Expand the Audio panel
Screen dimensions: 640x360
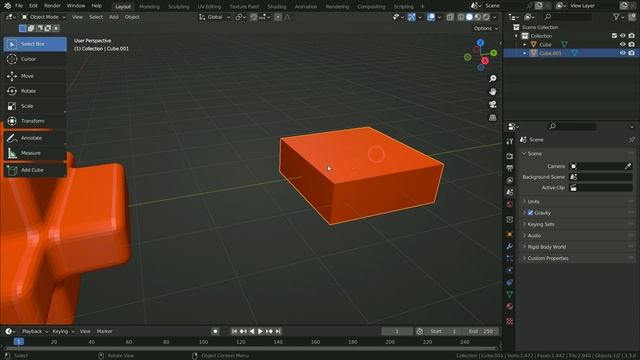pyautogui.click(x=534, y=236)
